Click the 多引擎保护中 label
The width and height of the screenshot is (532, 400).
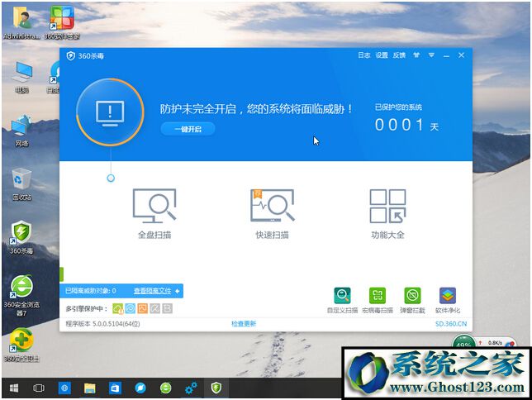87,309
